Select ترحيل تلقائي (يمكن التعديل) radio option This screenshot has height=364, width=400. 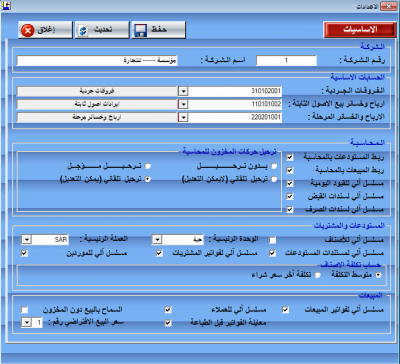click(x=148, y=179)
